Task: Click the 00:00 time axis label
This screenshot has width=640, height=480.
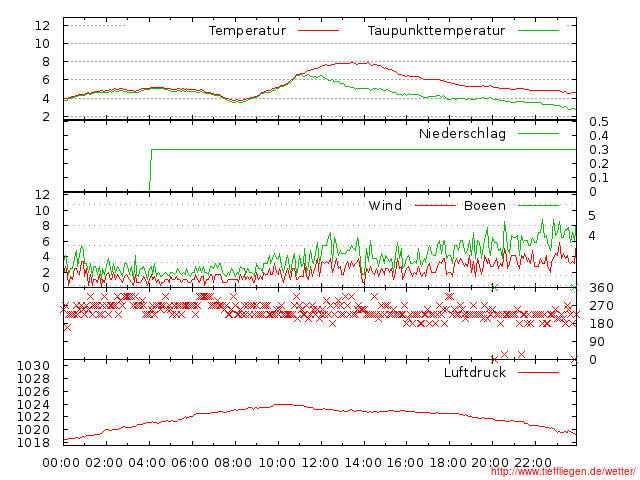Action: coord(61,463)
